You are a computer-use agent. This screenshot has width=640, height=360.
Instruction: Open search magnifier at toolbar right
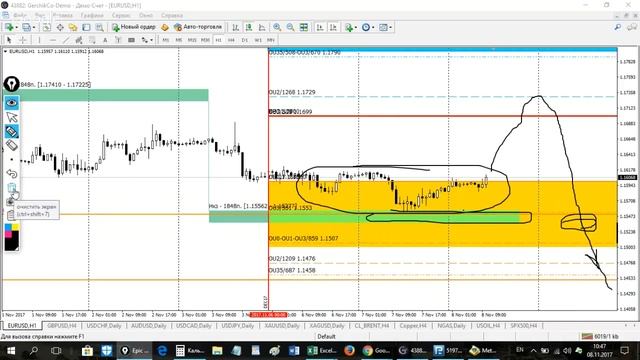618,27
